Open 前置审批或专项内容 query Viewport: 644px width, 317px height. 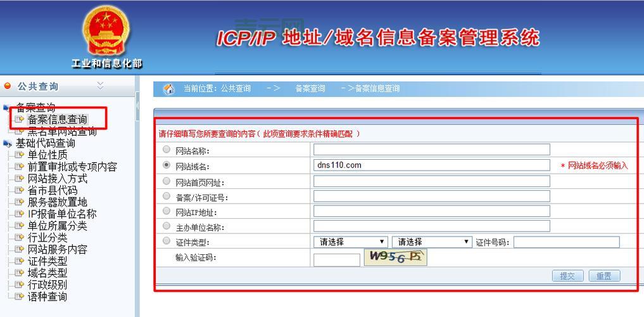click(x=72, y=167)
